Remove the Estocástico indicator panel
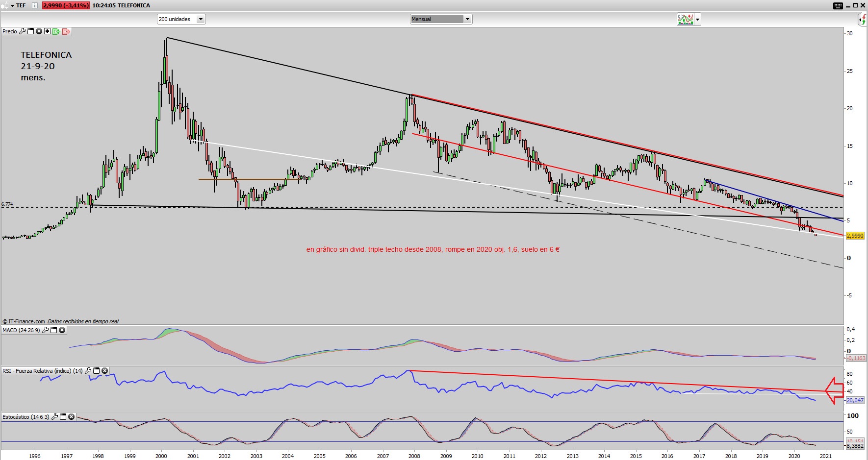Viewport: 868px width, 460px height. [x=72, y=417]
